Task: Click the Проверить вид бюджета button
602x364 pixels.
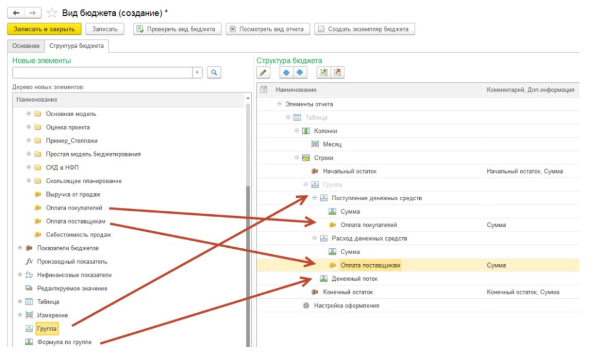Action: tap(177, 29)
